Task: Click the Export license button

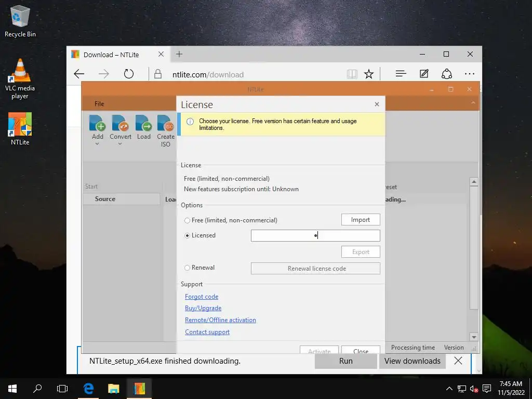Action: click(361, 252)
